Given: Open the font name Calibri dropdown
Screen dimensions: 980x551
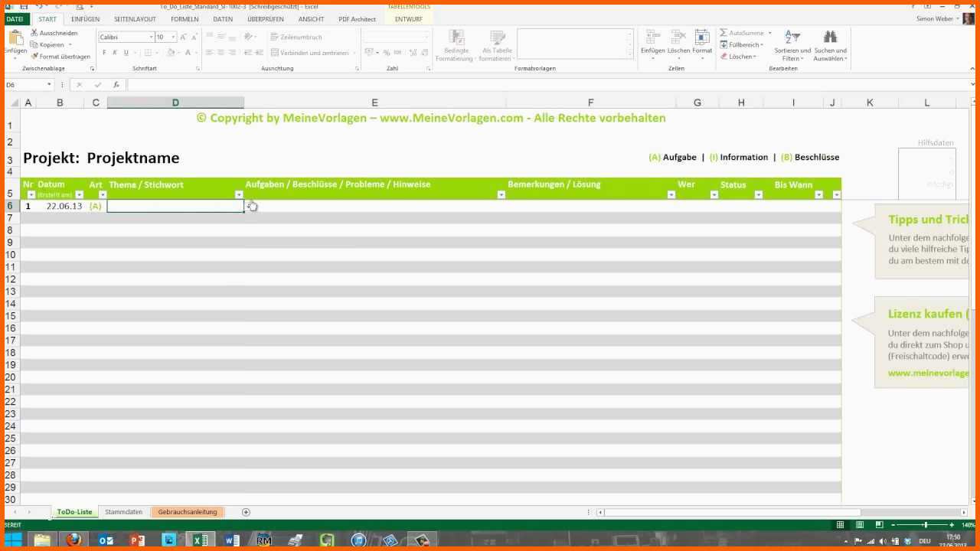Looking at the screenshot, I should tap(152, 37).
